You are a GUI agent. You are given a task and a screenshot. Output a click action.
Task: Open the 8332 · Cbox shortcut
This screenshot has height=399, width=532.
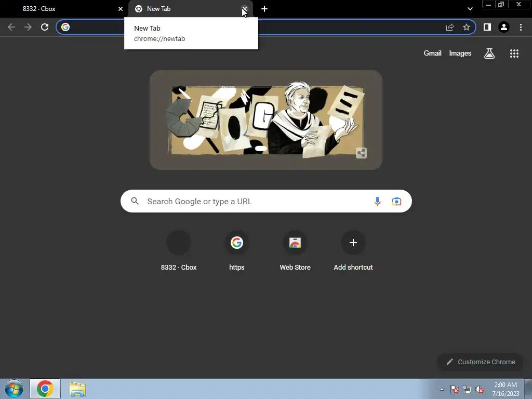(179, 251)
